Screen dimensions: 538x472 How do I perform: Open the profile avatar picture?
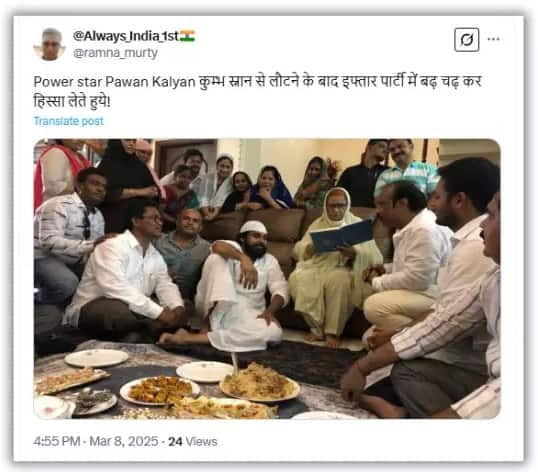pos(50,44)
